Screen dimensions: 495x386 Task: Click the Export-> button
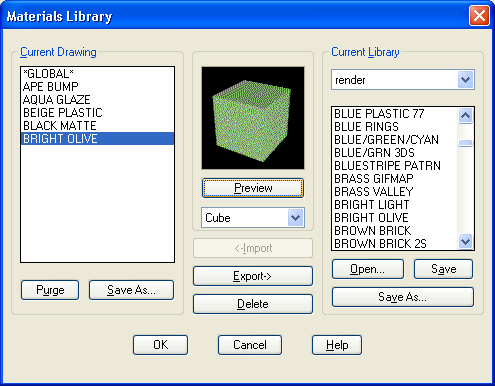click(253, 276)
